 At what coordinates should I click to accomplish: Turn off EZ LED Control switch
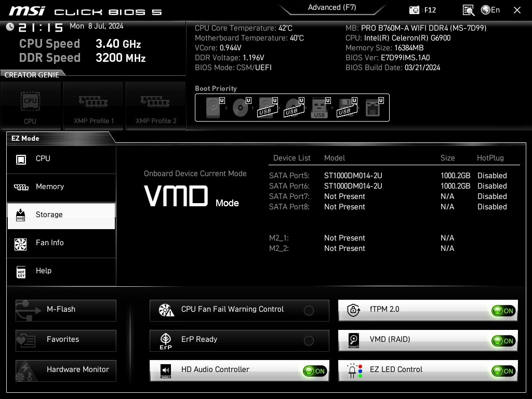click(x=504, y=371)
